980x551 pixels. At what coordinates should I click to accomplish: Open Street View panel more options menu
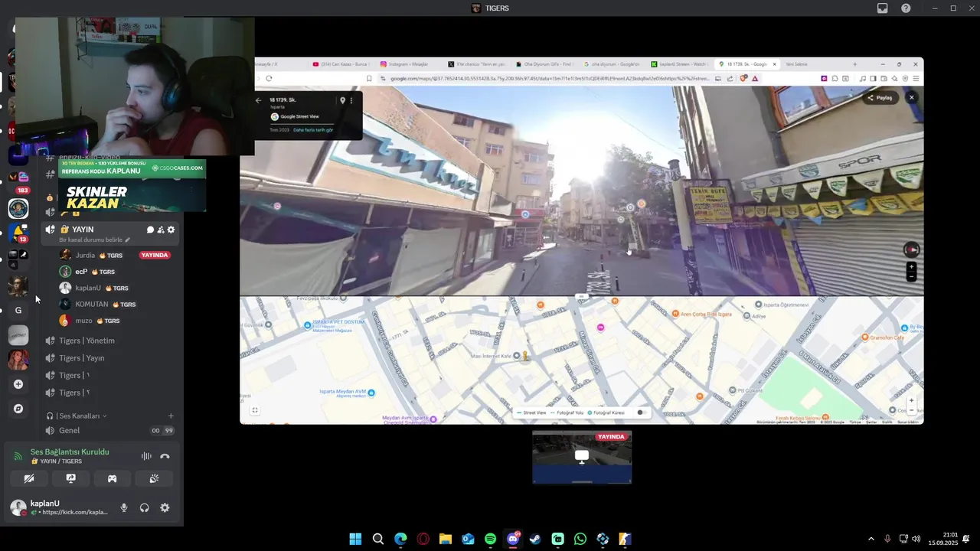tap(351, 100)
